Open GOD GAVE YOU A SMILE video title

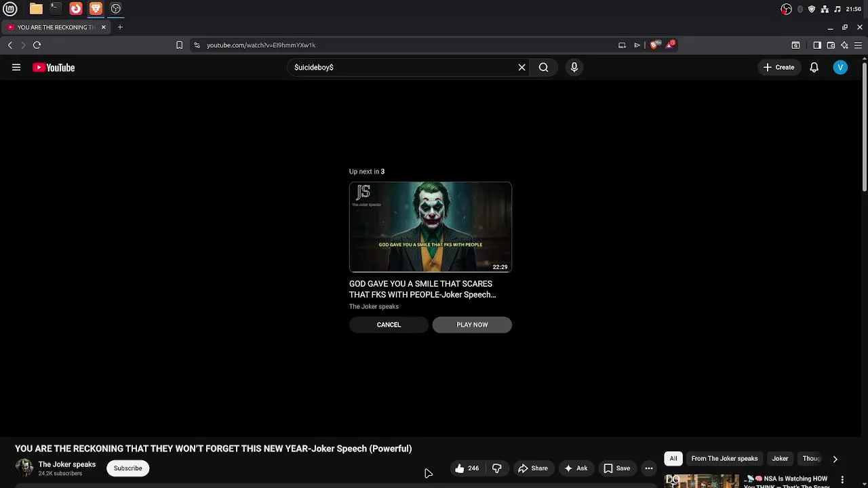422,289
